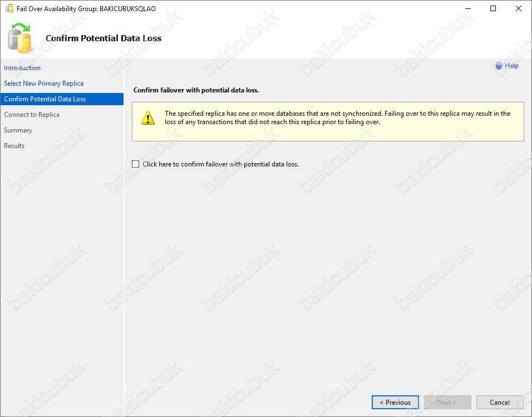Click the Confirm Potential Data Loss heading
This screenshot has width=532, height=417.
click(x=104, y=38)
